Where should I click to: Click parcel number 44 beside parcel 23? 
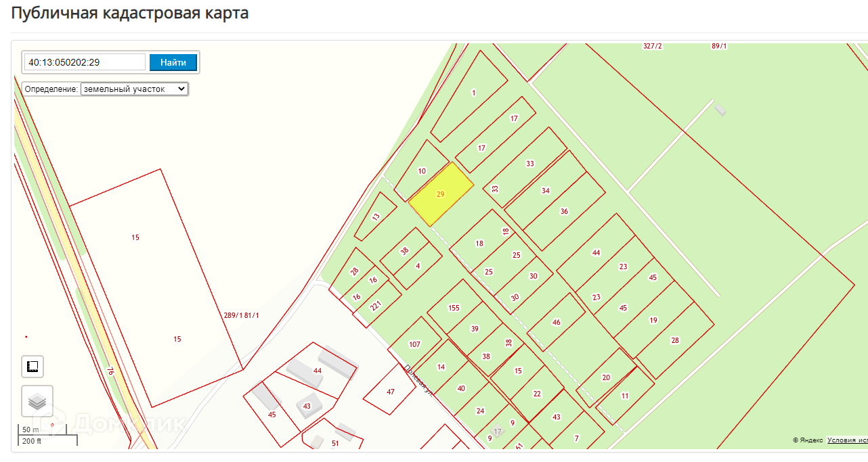(596, 252)
